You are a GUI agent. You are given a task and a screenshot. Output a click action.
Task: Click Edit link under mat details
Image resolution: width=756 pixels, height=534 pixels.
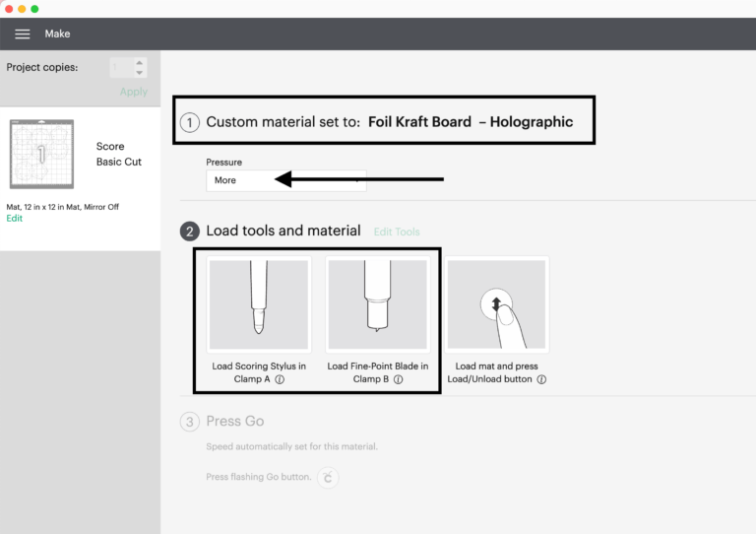(x=14, y=218)
